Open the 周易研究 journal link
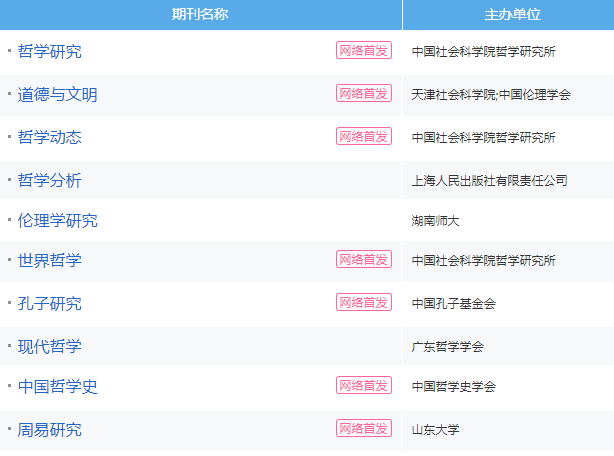The height and width of the screenshot is (456, 614). (x=49, y=430)
